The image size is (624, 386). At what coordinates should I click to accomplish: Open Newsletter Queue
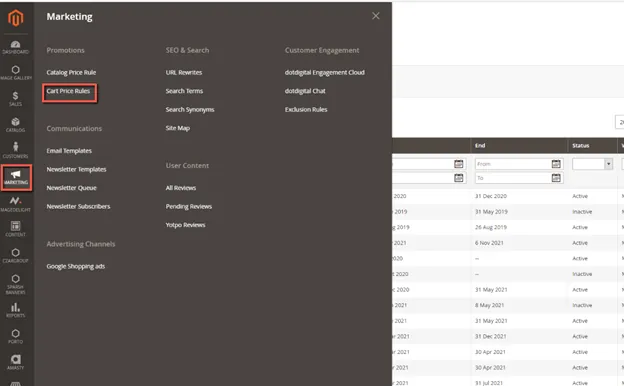click(x=72, y=188)
